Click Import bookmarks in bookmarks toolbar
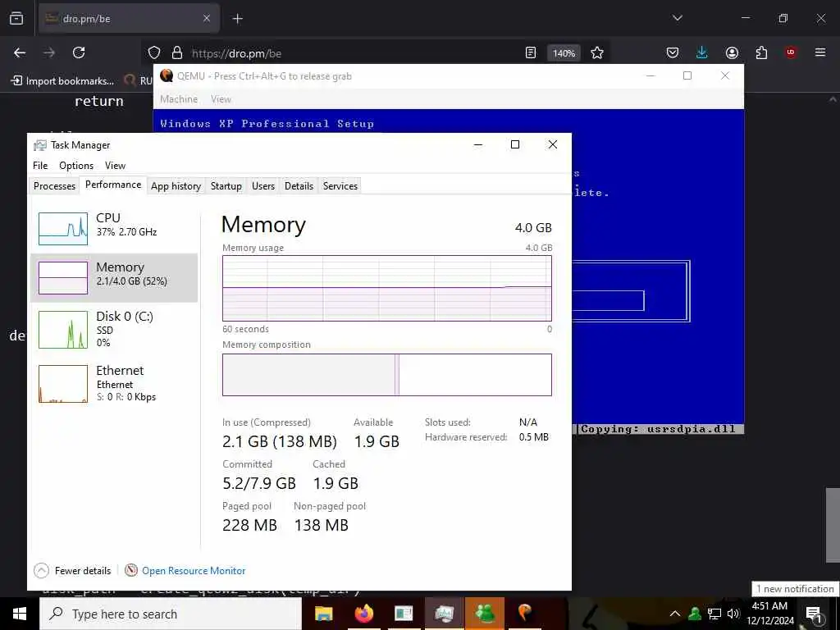Viewport: 840px width, 630px height. click(x=62, y=81)
